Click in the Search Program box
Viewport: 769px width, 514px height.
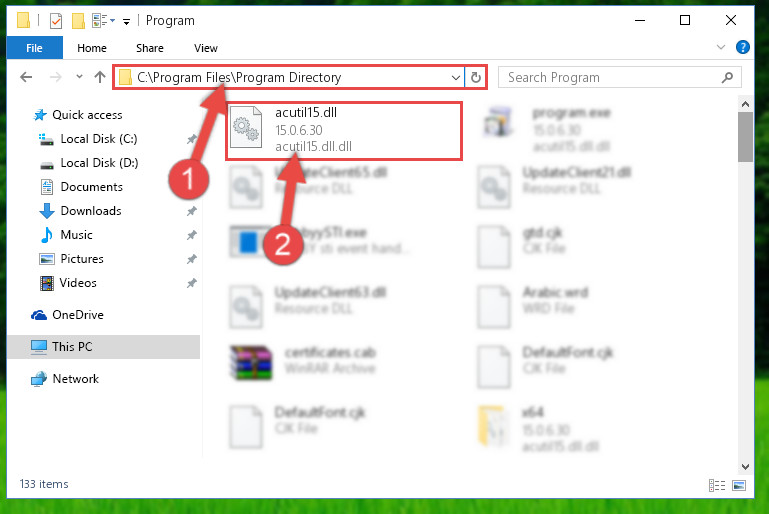612,77
